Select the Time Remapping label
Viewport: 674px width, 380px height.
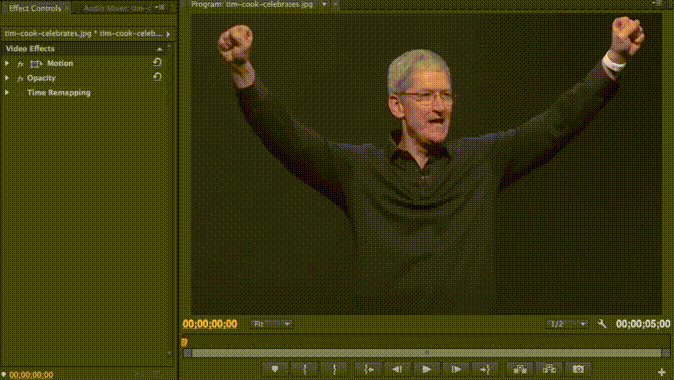coord(59,92)
